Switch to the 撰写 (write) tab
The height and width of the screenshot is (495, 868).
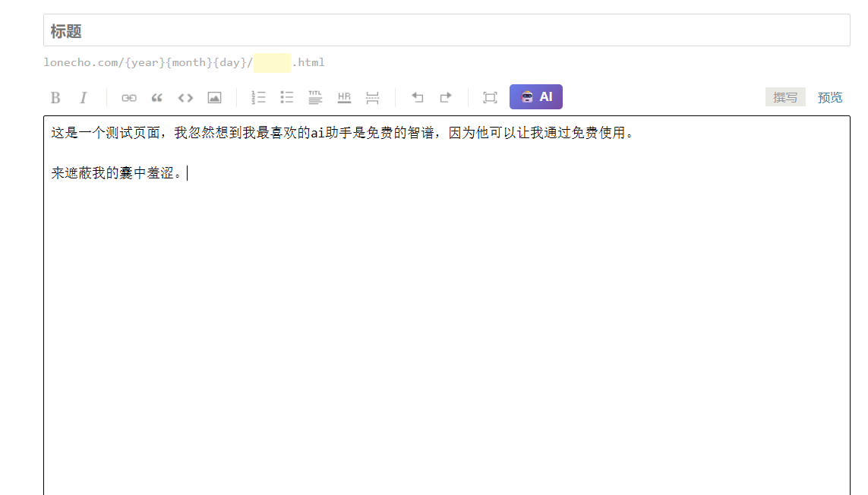point(785,97)
